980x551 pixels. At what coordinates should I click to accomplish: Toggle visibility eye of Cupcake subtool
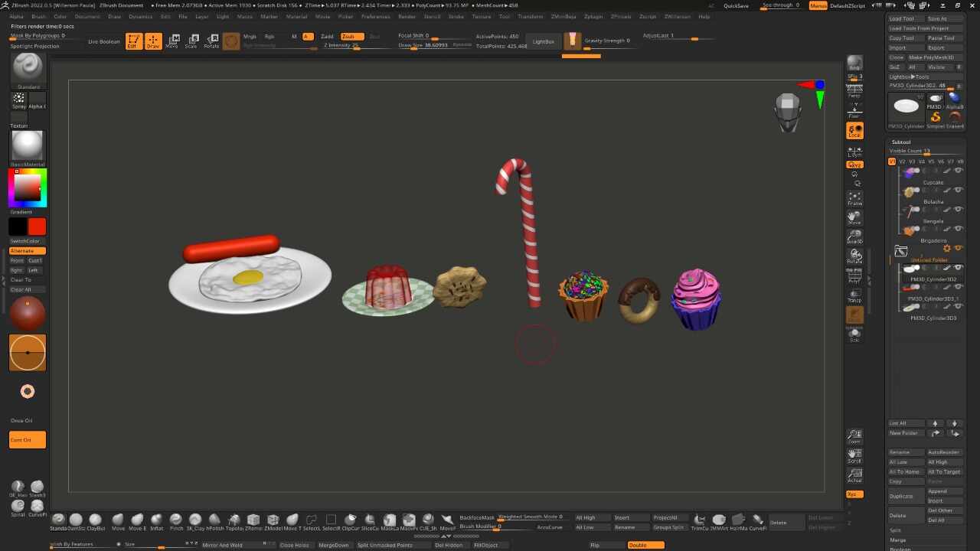(x=958, y=171)
